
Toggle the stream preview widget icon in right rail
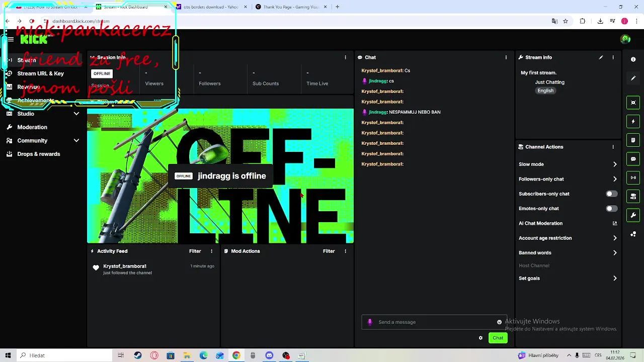click(633, 103)
